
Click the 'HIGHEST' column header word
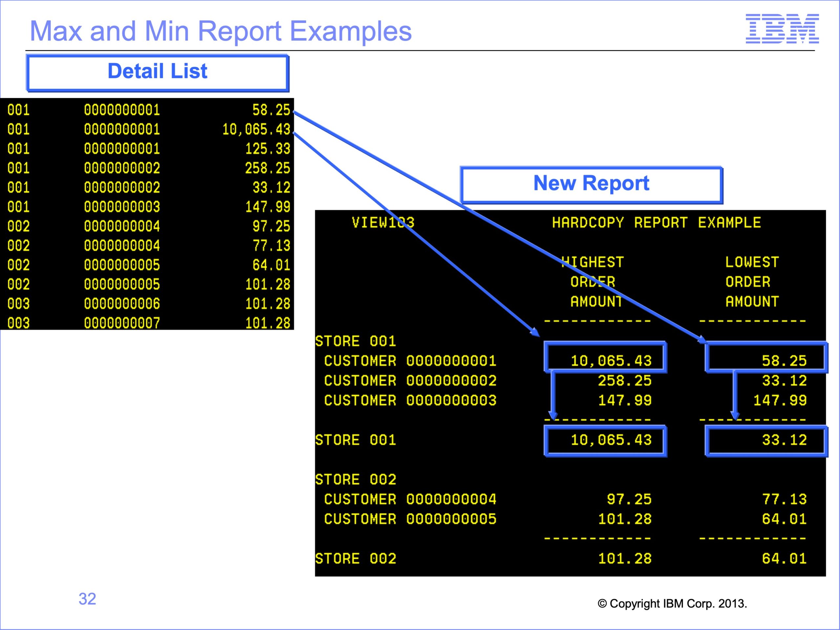pyautogui.click(x=592, y=262)
